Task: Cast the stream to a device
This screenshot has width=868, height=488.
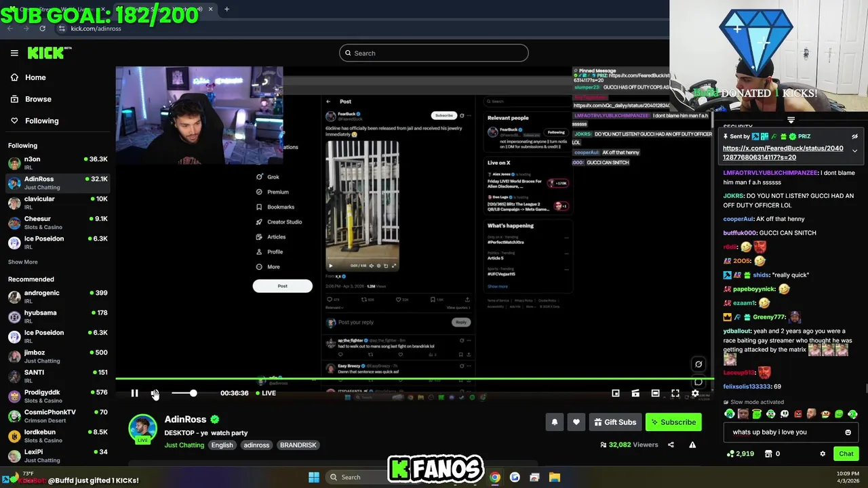Action: pos(635,393)
